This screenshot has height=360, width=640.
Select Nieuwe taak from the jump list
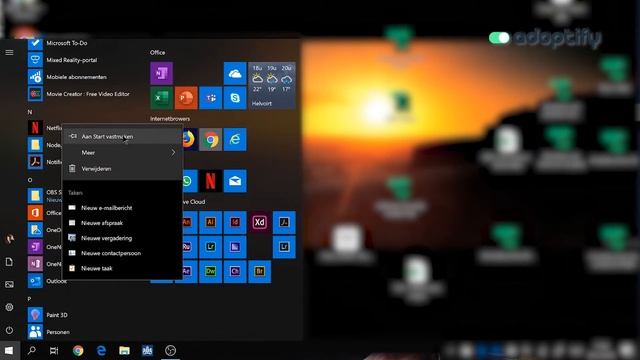tap(122, 268)
